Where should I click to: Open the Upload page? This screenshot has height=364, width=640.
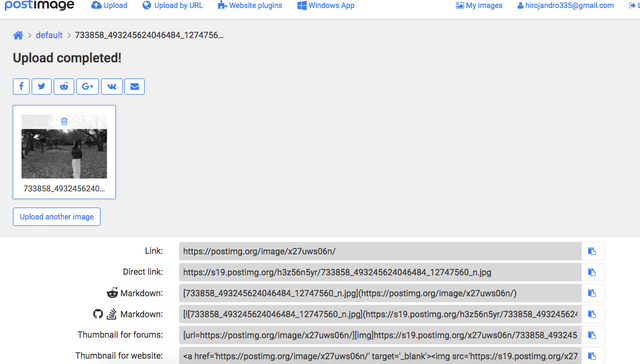[109, 5]
